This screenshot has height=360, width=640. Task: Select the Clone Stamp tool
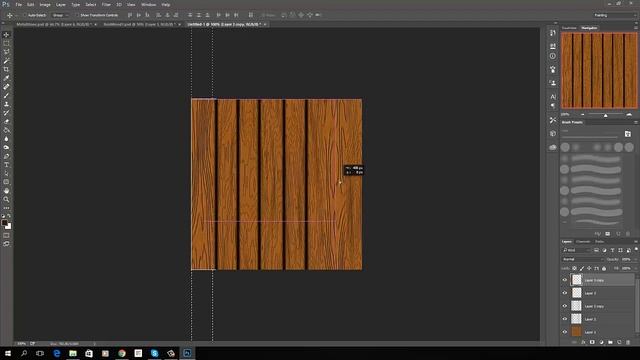6,104
